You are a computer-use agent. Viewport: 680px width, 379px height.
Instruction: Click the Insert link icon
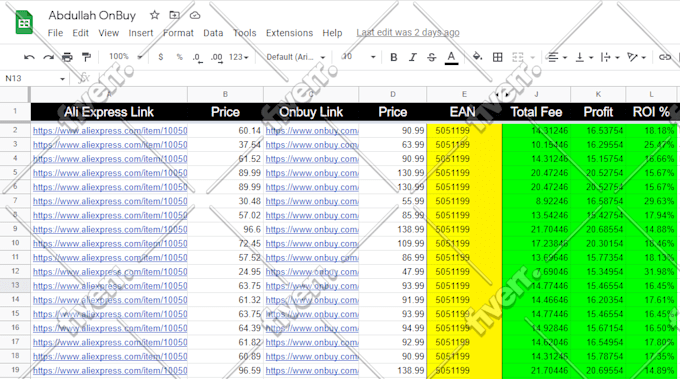(x=664, y=57)
